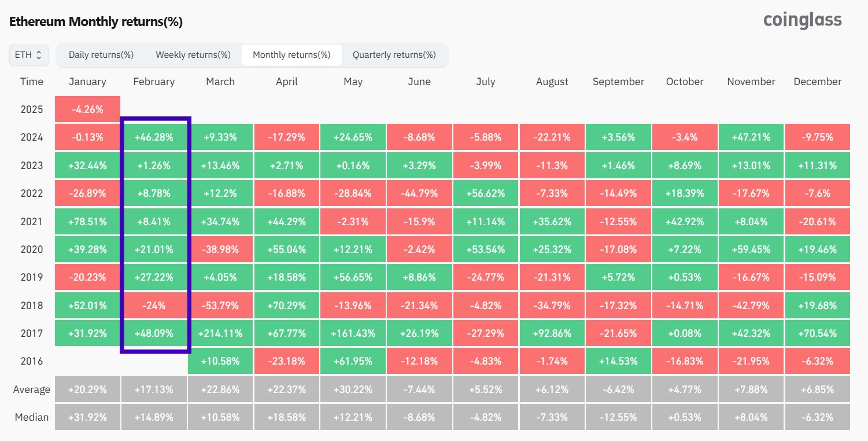The image size is (868, 441).
Task: Open the Quarterly returns(%) tab
Action: [394, 55]
